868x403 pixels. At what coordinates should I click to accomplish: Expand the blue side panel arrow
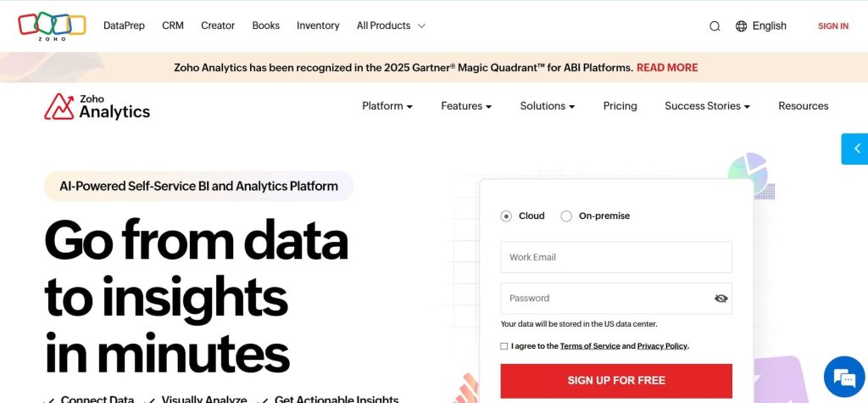pyautogui.click(x=855, y=148)
